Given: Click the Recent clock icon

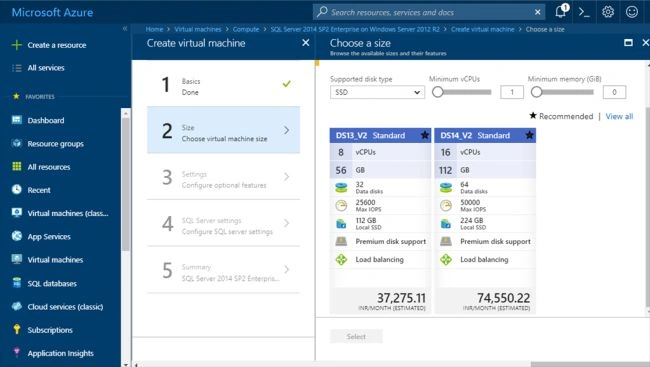Looking at the screenshot, I should tap(17, 190).
